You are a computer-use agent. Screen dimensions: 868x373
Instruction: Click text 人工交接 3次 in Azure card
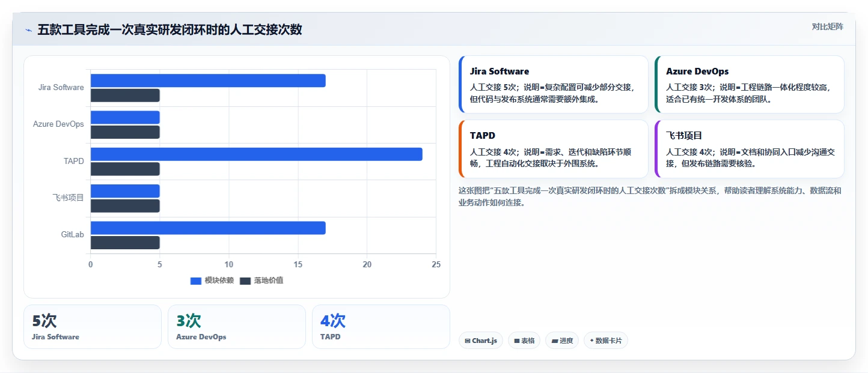[x=691, y=87]
